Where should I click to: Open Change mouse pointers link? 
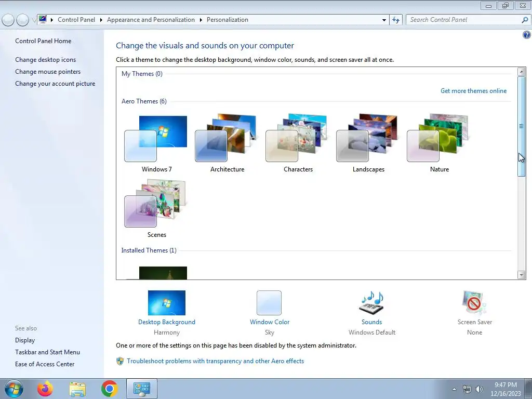(x=48, y=72)
